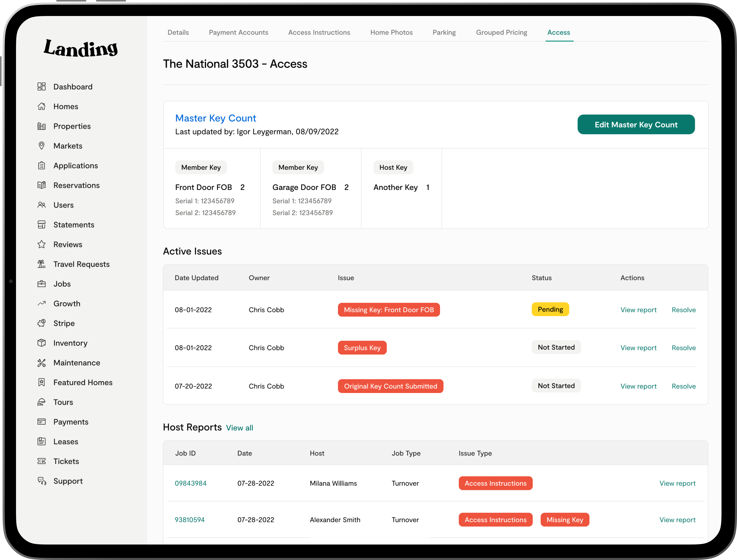Open the View all Host Reports link

point(239,428)
